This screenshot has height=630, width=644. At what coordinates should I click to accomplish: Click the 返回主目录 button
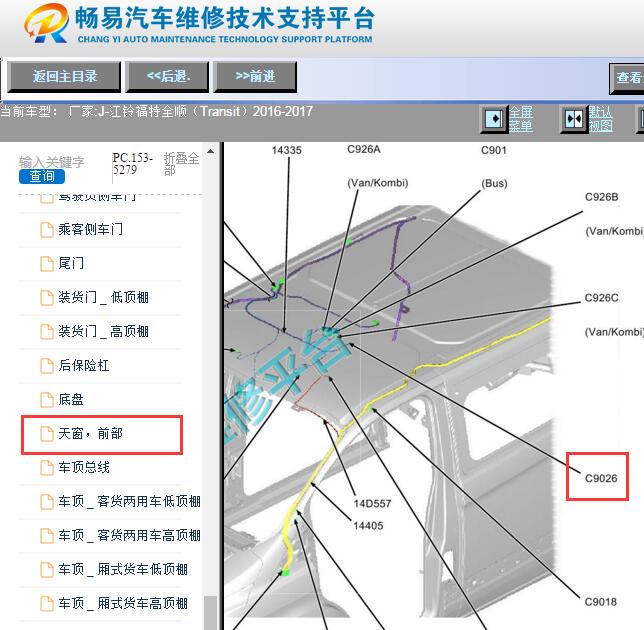point(64,76)
